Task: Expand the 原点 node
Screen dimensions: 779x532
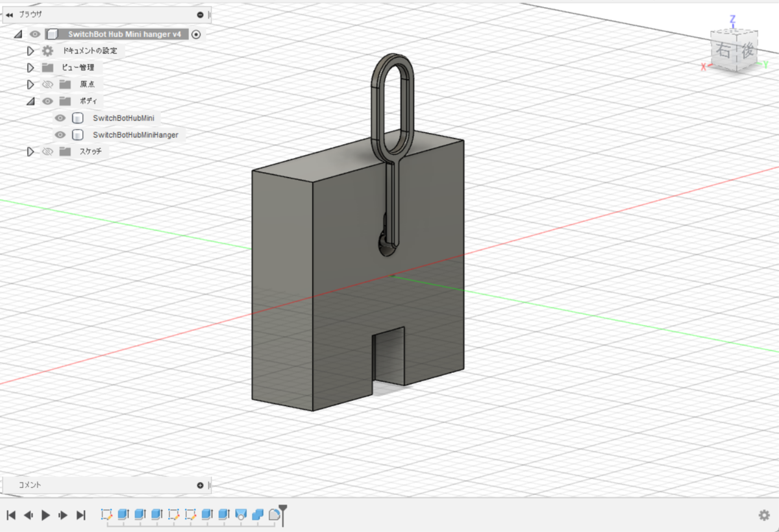Action: click(30, 84)
